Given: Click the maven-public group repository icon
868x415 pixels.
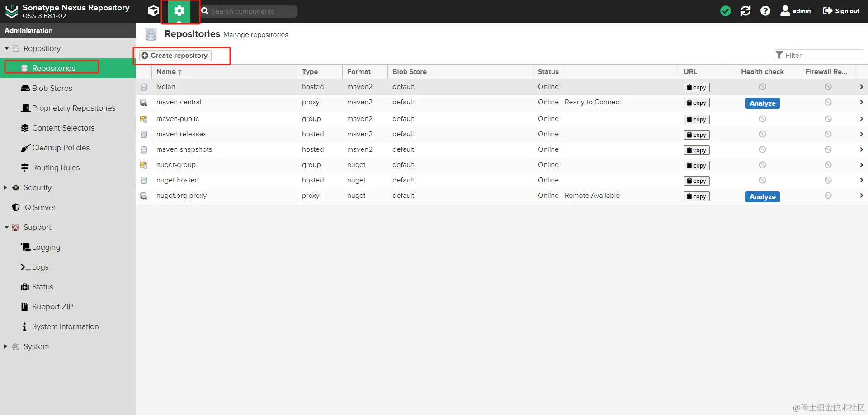Looking at the screenshot, I should tap(144, 119).
